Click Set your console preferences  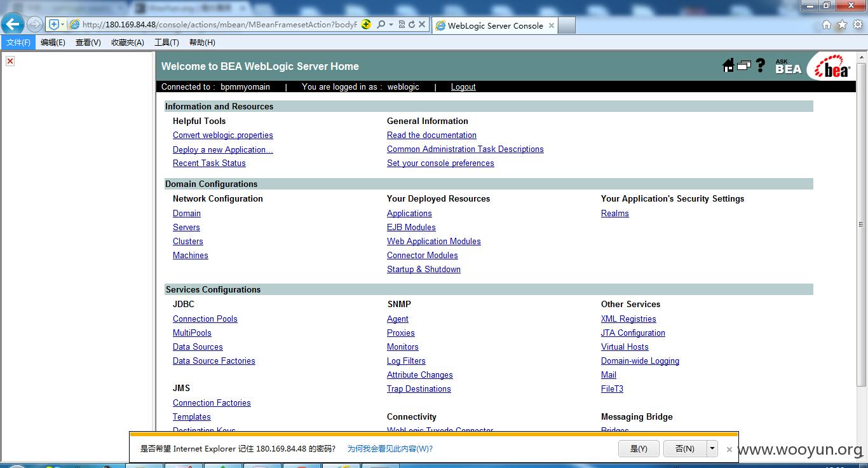[x=440, y=163]
